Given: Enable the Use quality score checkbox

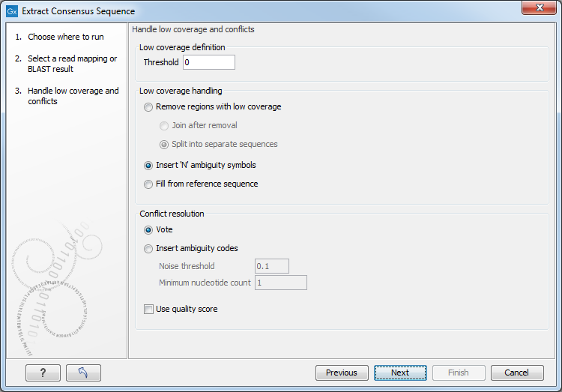Looking at the screenshot, I should pyautogui.click(x=148, y=309).
